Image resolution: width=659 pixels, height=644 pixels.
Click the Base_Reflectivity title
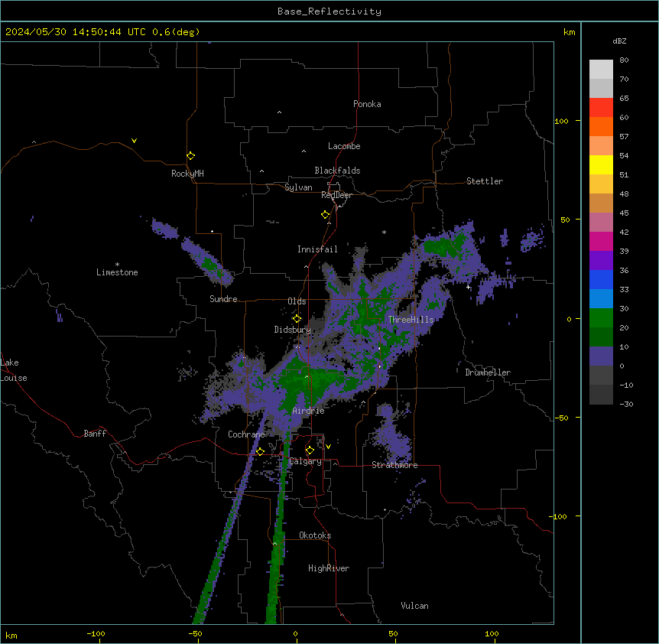click(329, 11)
